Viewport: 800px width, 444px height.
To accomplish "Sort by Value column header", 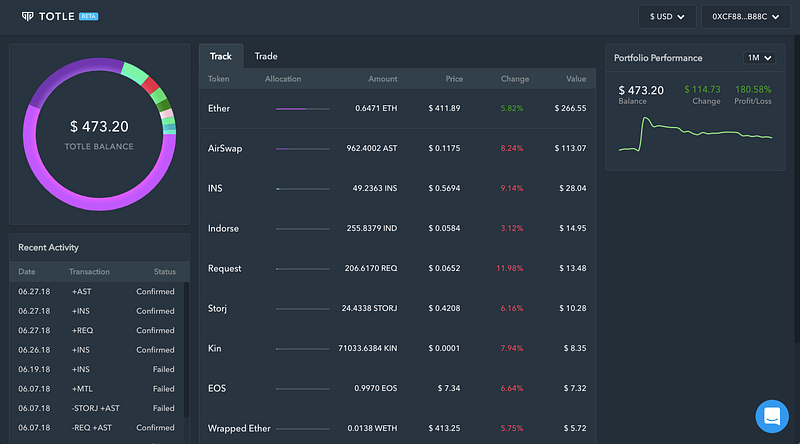I will [x=576, y=79].
